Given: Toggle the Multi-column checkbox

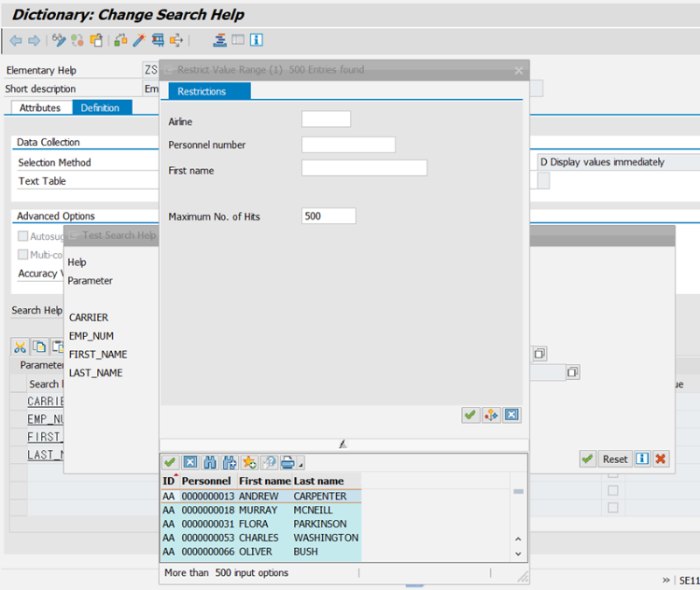Looking at the screenshot, I should click(x=23, y=255).
